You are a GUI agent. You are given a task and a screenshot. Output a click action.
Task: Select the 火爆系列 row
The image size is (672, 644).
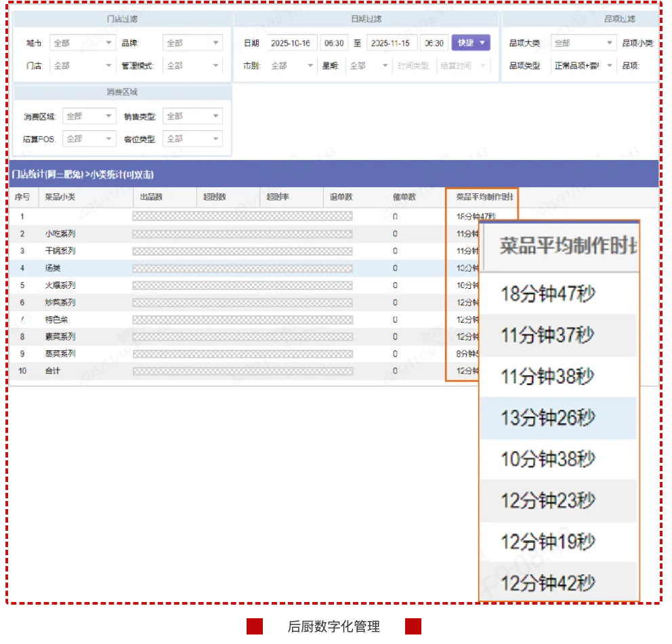60,285
